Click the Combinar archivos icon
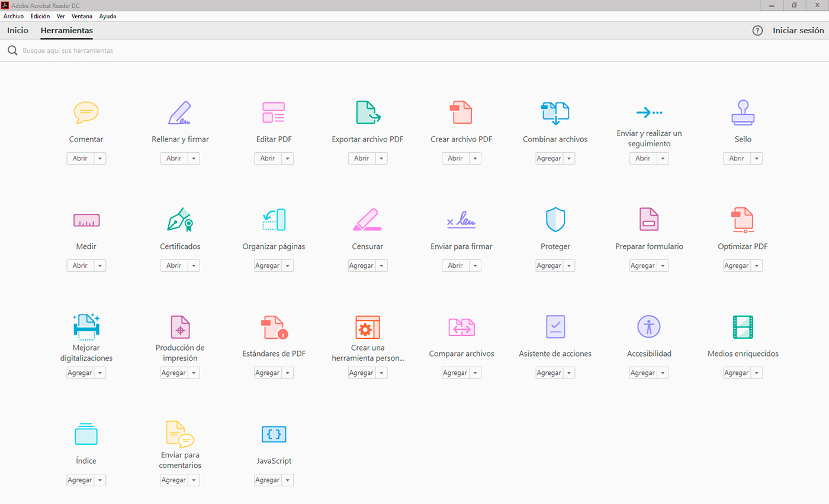This screenshot has height=504, width=829. (x=555, y=113)
